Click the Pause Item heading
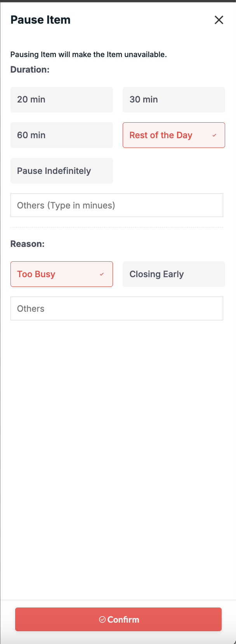This screenshot has height=644, width=236. pyautogui.click(x=40, y=20)
